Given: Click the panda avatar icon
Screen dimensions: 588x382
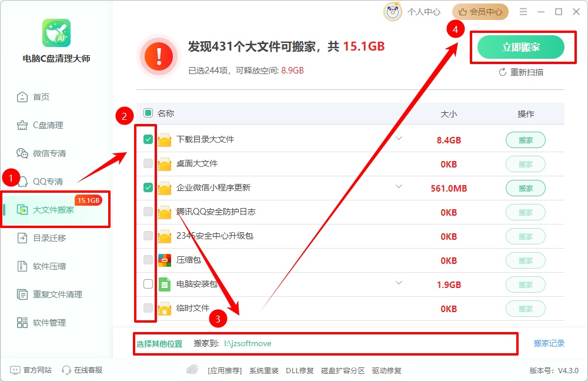Looking at the screenshot, I should 393,12.
